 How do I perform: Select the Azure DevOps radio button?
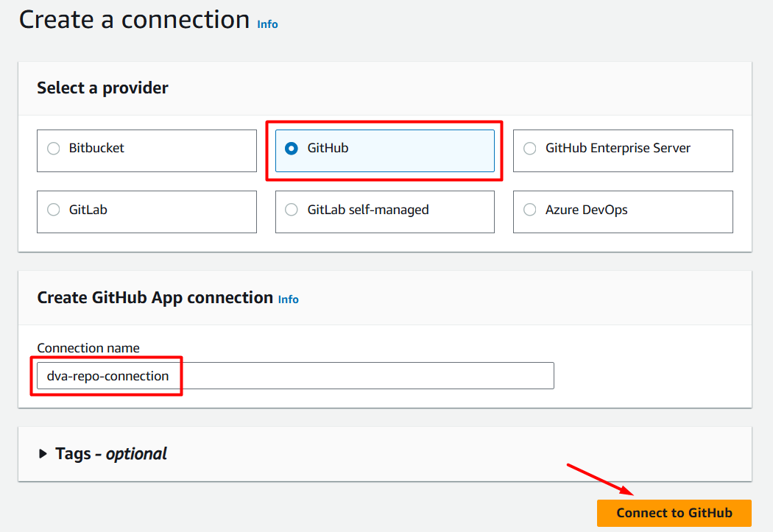(x=529, y=210)
